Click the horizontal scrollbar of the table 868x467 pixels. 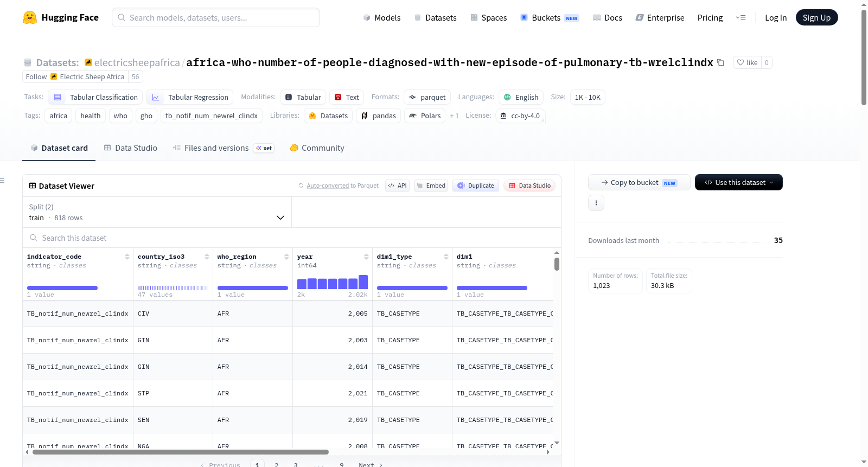pos(181,452)
